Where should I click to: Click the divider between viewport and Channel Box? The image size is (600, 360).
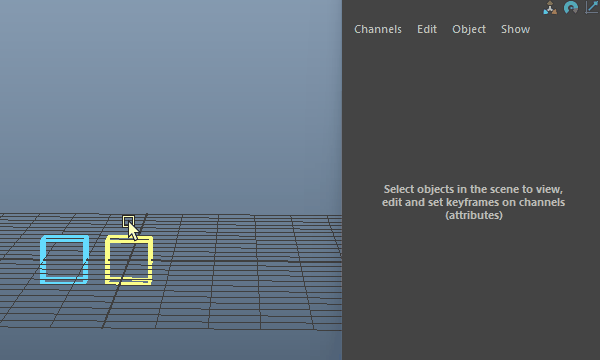coord(342,180)
